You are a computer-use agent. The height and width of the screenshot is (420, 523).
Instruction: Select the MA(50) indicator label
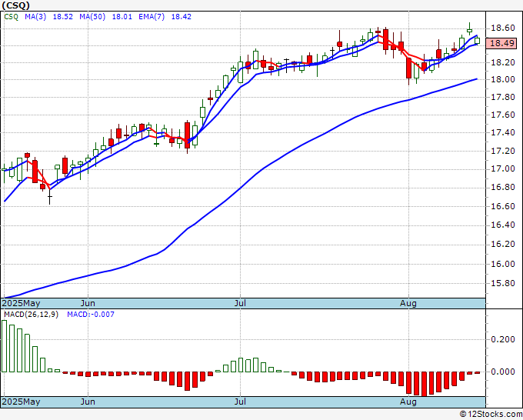pos(92,17)
